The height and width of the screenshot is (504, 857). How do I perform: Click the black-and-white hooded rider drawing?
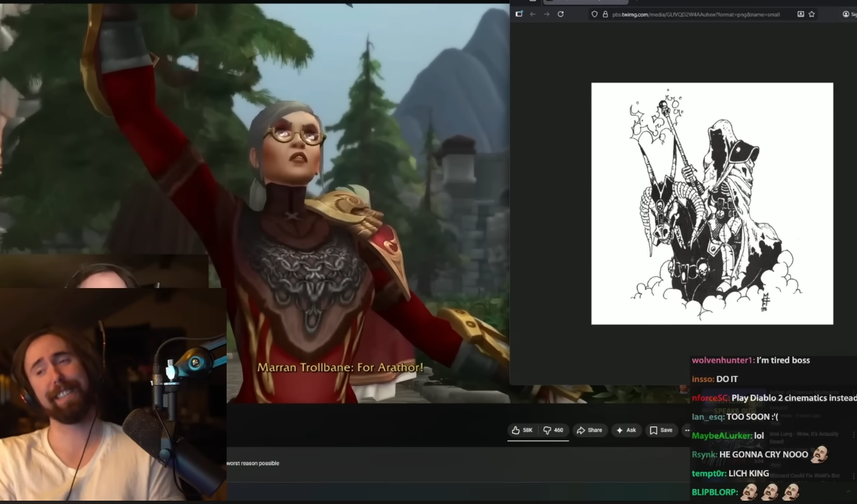pos(712,203)
